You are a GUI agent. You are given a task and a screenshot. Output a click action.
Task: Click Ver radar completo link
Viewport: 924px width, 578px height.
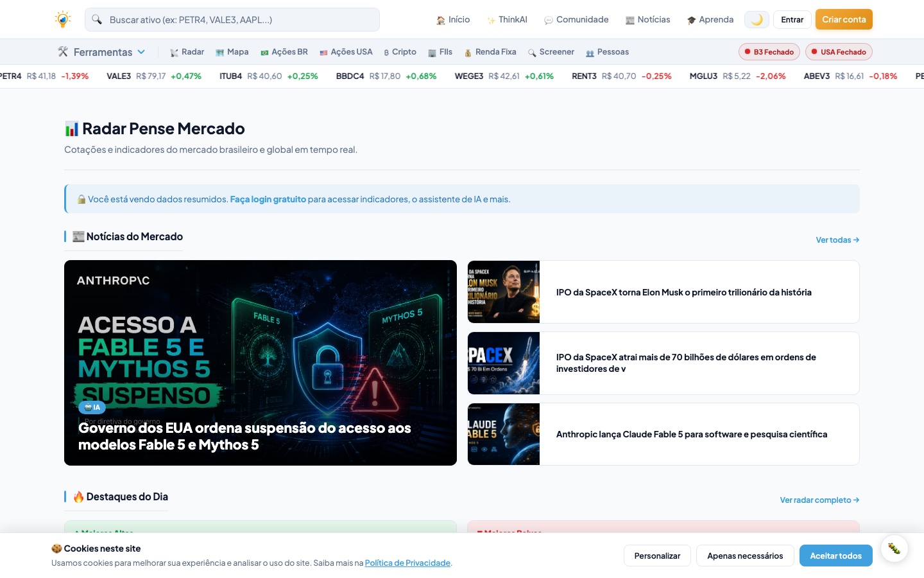click(819, 500)
